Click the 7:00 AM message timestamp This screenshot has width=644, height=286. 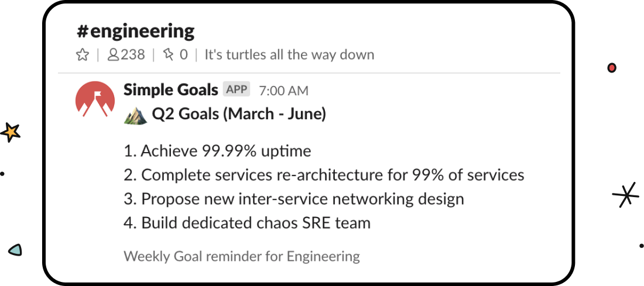coord(283,90)
